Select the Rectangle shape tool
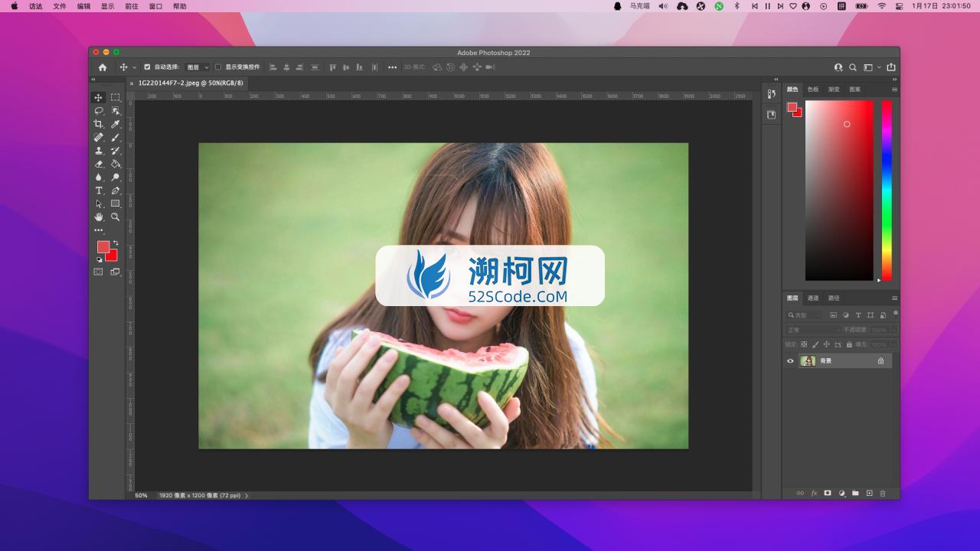 [116, 204]
